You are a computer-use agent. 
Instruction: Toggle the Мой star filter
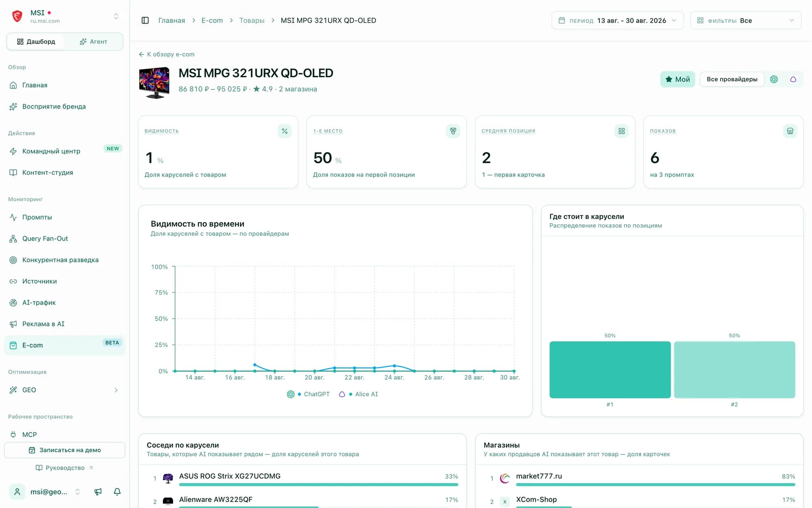coord(678,79)
